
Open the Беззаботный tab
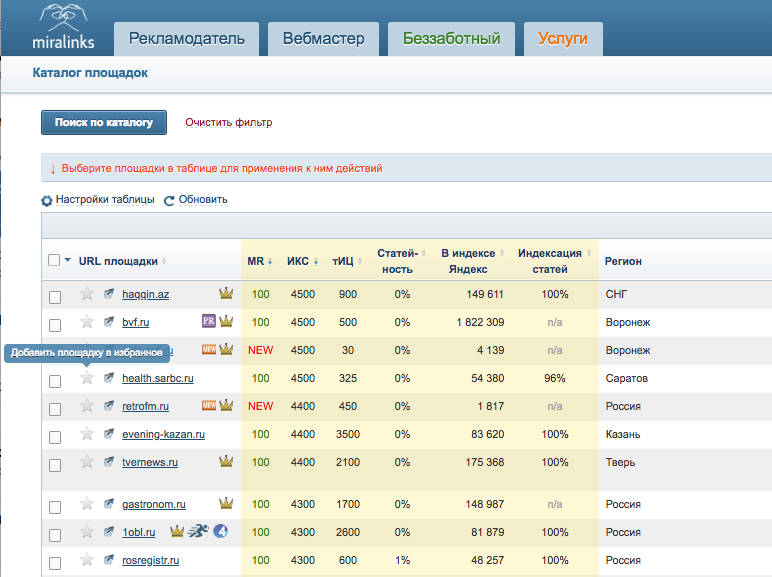[451, 39]
